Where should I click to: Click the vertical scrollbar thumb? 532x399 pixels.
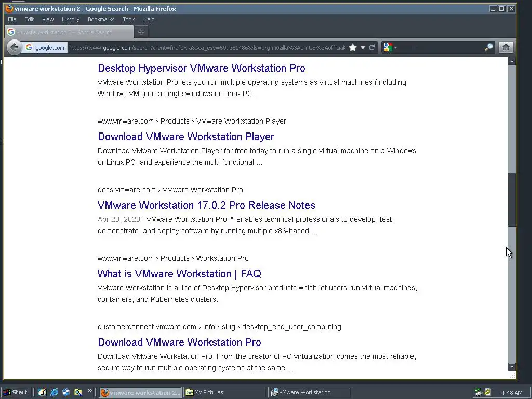tap(512, 200)
